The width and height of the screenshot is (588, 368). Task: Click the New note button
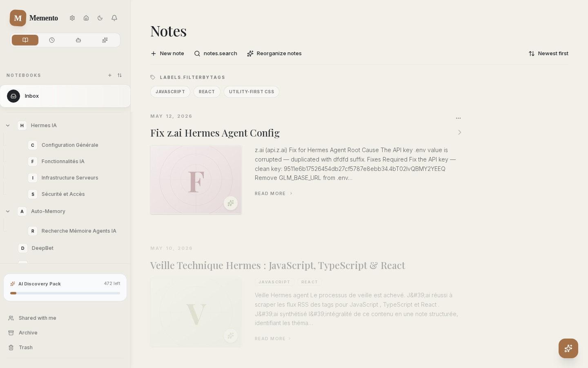pyautogui.click(x=167, y=54)
